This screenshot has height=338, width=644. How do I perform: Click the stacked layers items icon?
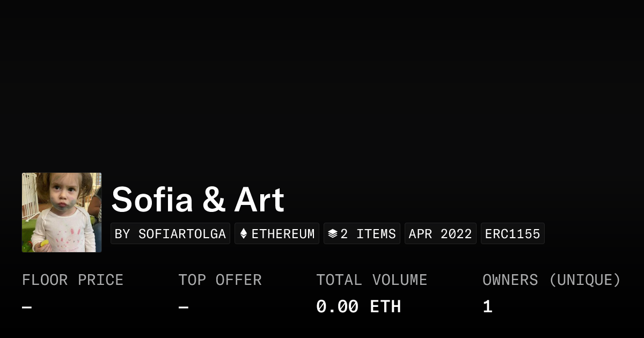tap(333, 234)
